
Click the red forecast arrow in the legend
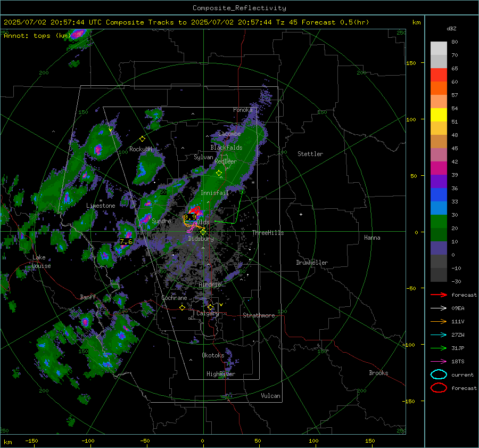point(439,295)
